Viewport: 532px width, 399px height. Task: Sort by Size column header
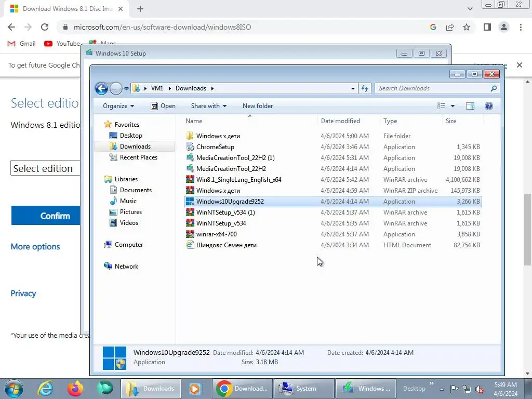pyautogui.click(x=451, y=121)
